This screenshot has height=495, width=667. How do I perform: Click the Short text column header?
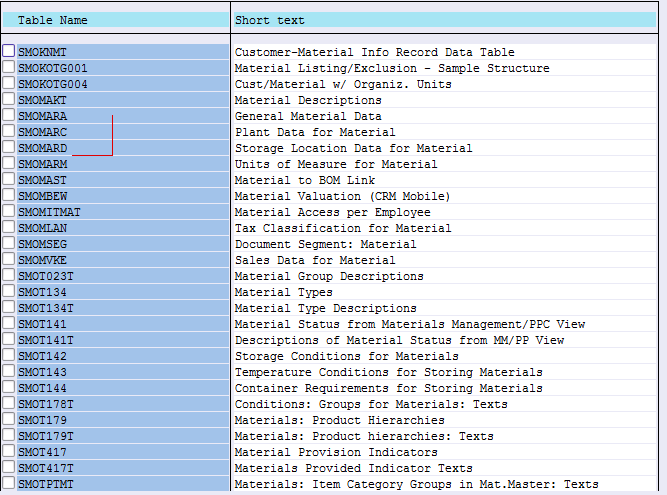pos(445,20)
